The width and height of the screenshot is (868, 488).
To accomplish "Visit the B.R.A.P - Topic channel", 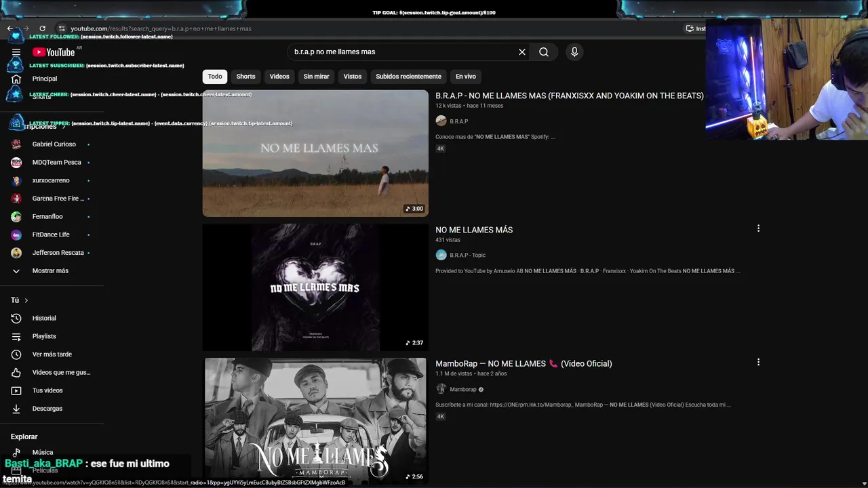I will (x=468, y=256).
